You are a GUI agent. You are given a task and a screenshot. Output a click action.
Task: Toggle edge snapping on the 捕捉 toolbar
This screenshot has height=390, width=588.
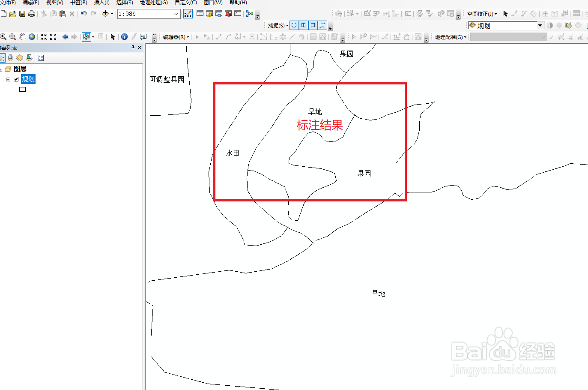click(322, 25)
